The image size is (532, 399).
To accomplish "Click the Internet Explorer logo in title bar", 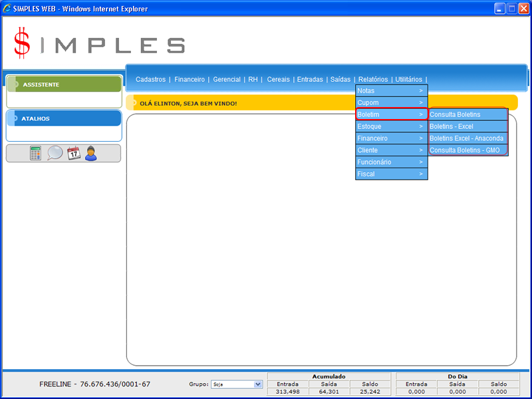I will click(7, 9).
